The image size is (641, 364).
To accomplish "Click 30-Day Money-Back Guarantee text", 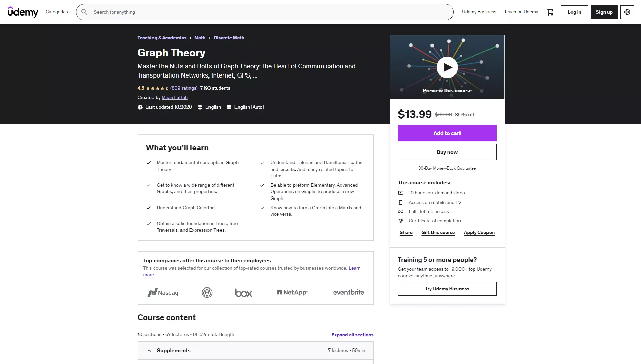I will pyautogui.click(x=447, y=168).
